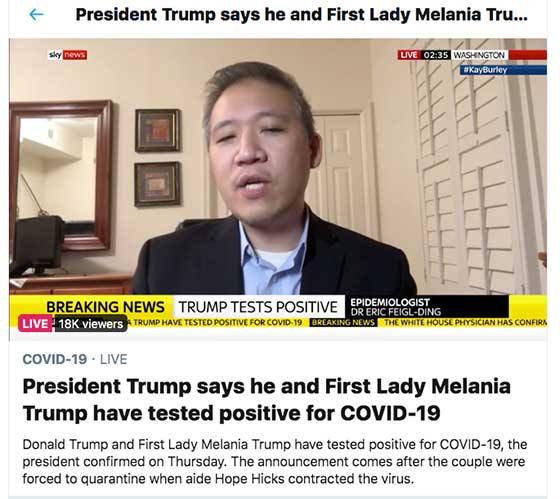Click the small BREAKING NEWS ticker tag
This screenshot has width=560, height=499.
click(x=343, y=323)
